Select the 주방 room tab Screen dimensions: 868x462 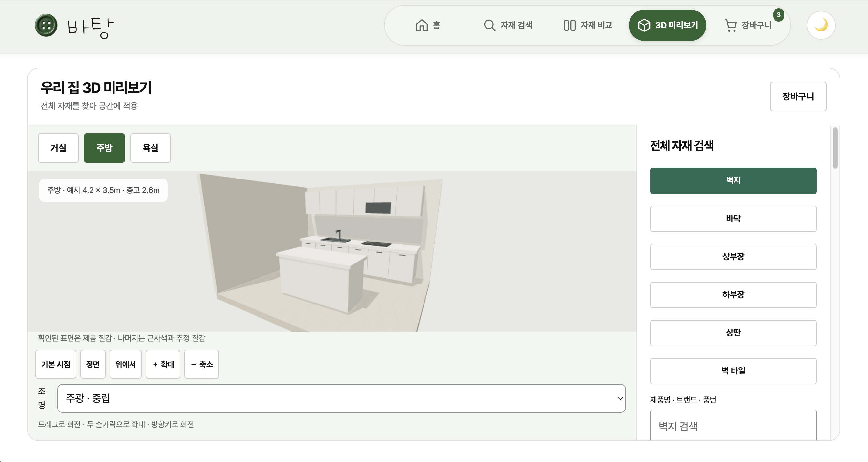(104, 148)
